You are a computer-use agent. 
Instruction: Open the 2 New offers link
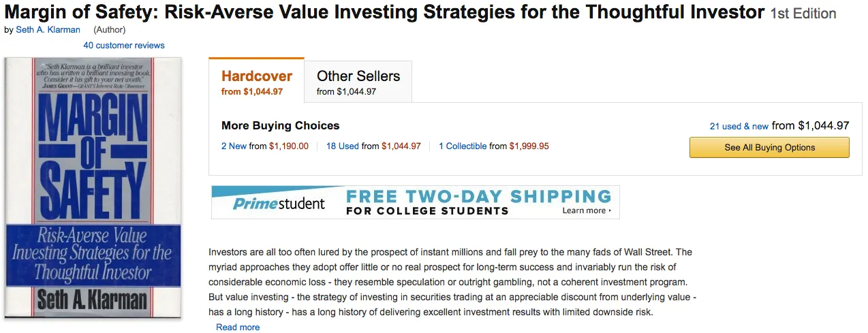(x=234, y=146)
